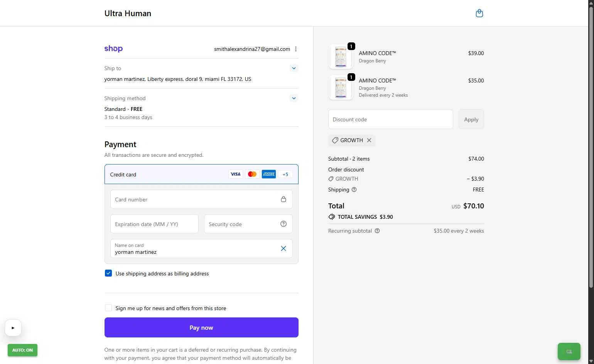Click the first AMINO CODE product thumbnail
Viewport: 594px width, 364px height.
tap(341, 57)
